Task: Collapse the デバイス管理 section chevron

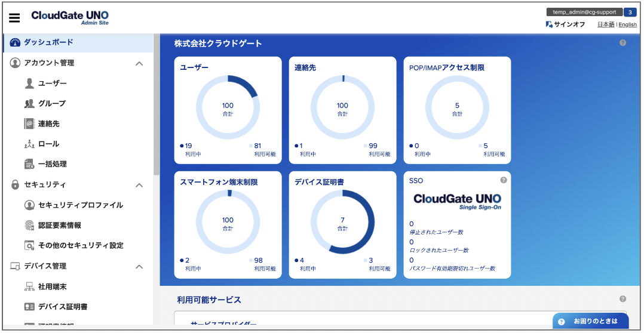Action: [x=139, y=266]
